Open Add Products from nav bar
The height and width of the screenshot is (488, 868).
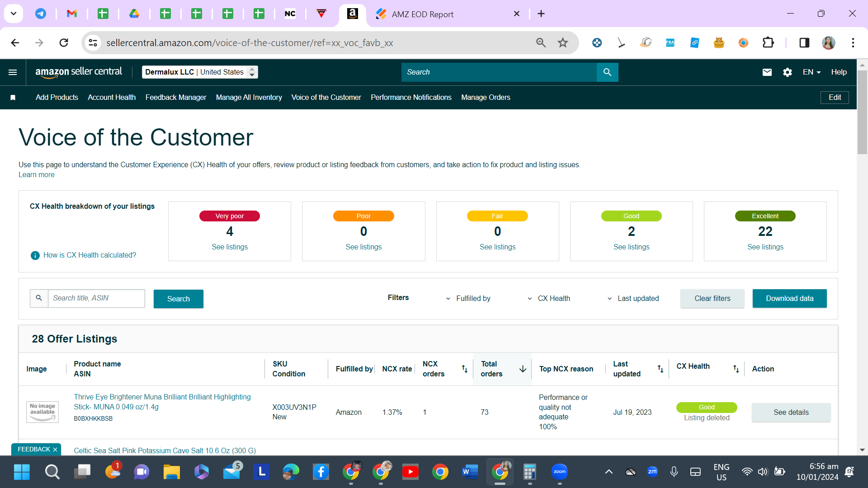[x=57, y=98]
